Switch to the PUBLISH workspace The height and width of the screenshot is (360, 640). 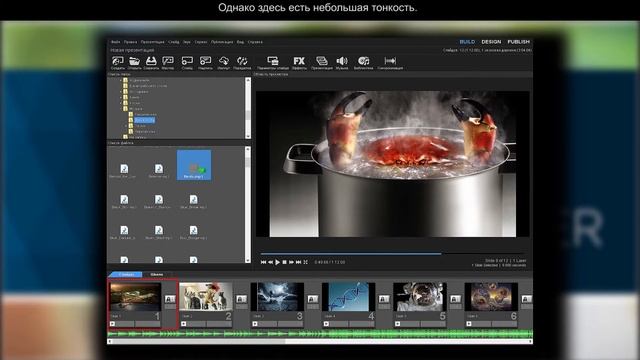[x=518, y=42]
